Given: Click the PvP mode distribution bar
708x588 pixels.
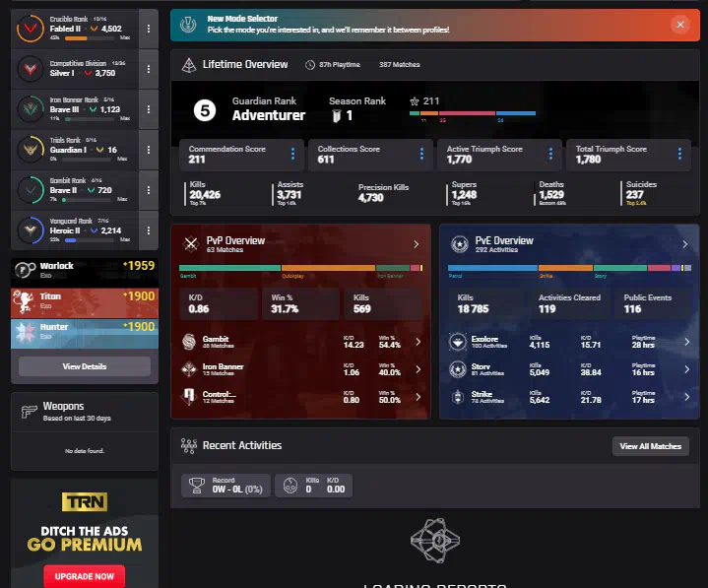Looking at the screenshot, I should coord(300,268).
